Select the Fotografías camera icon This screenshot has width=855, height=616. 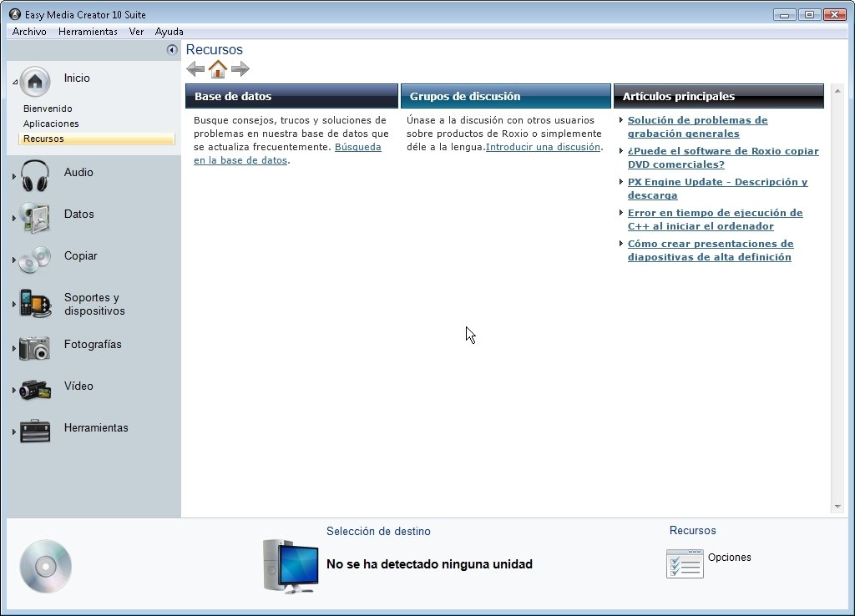click(35, 348)
